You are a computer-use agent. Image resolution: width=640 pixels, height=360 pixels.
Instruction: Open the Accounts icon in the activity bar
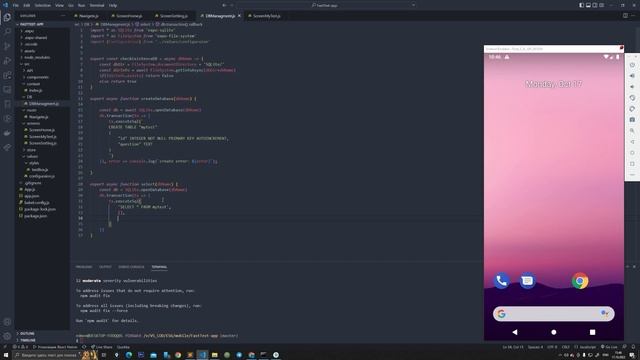(7, 322)
